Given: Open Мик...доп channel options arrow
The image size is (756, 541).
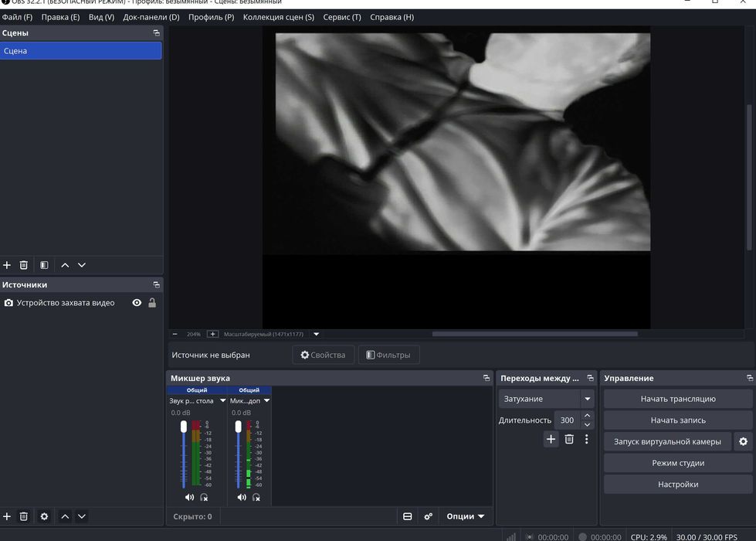Looking at the screenshot, I should click(x=266, y=400).
